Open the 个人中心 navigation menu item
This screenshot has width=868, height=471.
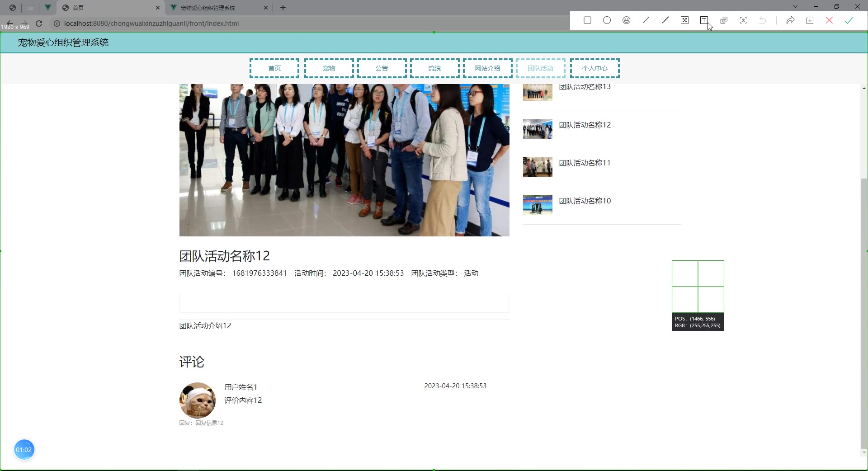(595, 68)
